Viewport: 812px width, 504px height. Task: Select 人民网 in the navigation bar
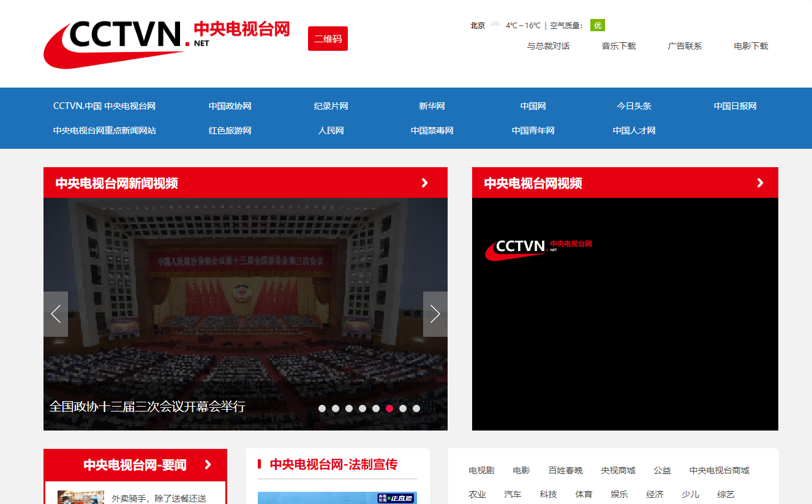331,130
